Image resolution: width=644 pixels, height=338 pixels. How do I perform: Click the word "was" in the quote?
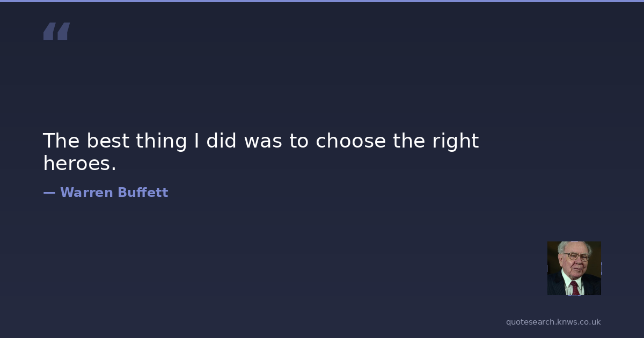click(x=263, y=141)
